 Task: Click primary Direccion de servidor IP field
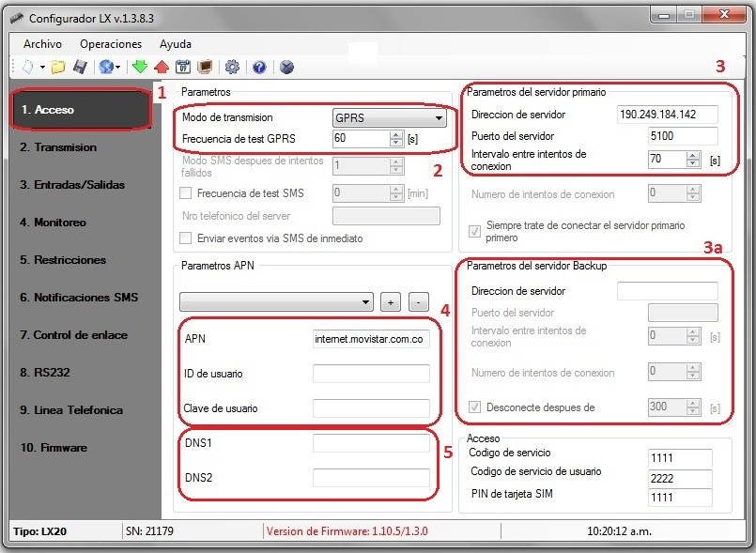(668, 115)
